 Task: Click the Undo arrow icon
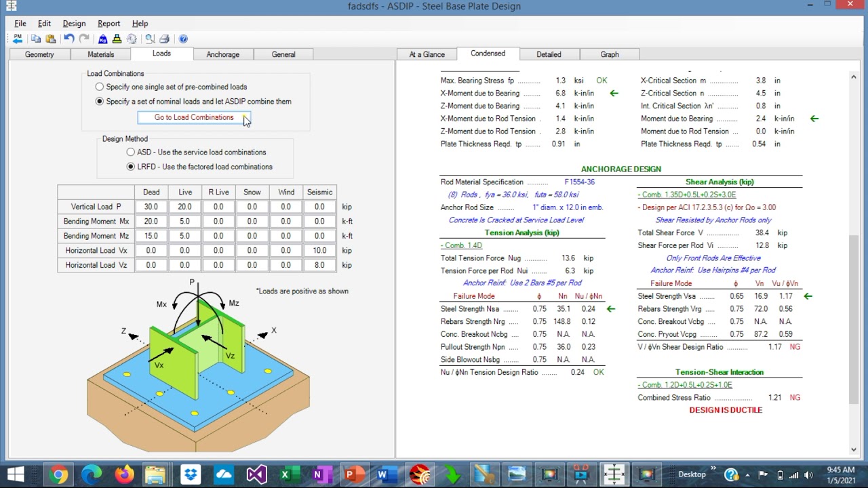[69, 39]
